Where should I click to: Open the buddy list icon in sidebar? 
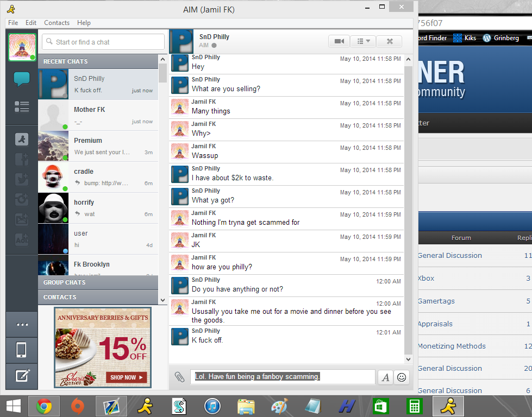point(22,106)
